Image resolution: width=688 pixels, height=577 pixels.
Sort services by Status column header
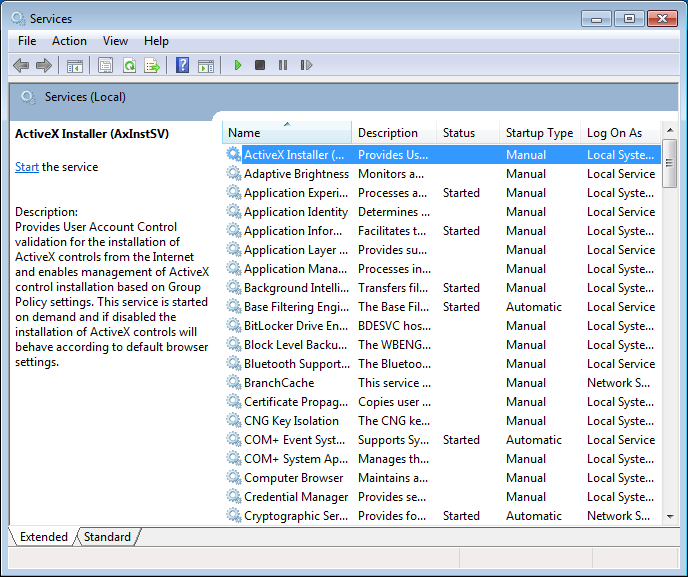pos(459,133)
